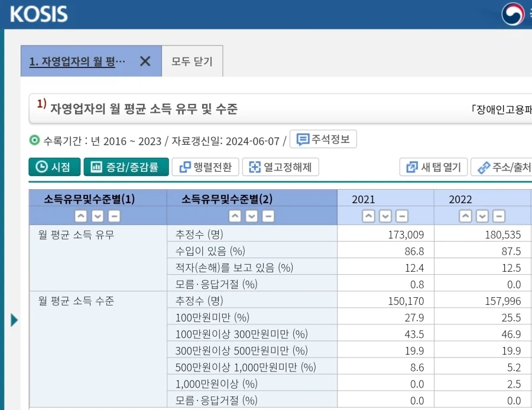
Task: Click the KOSIS logo
Action: tap(39, 14)
